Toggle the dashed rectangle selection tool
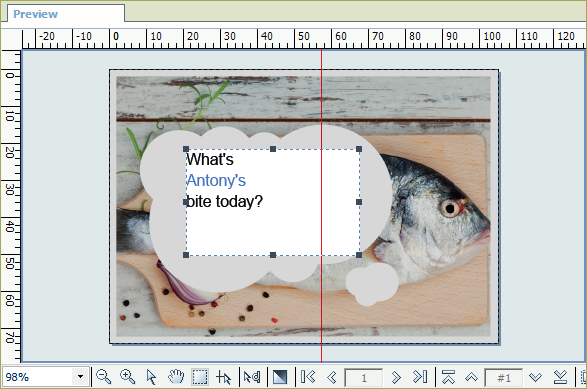 (200, 377)
